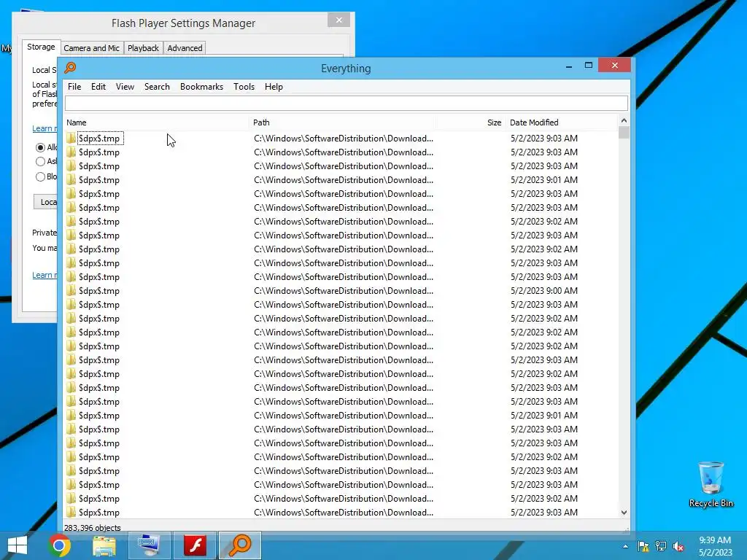Image resolution: width=747 pixels, height=560 pixels.
Task: Open the File menu in Everything
Action: click(x=74, y=87)
